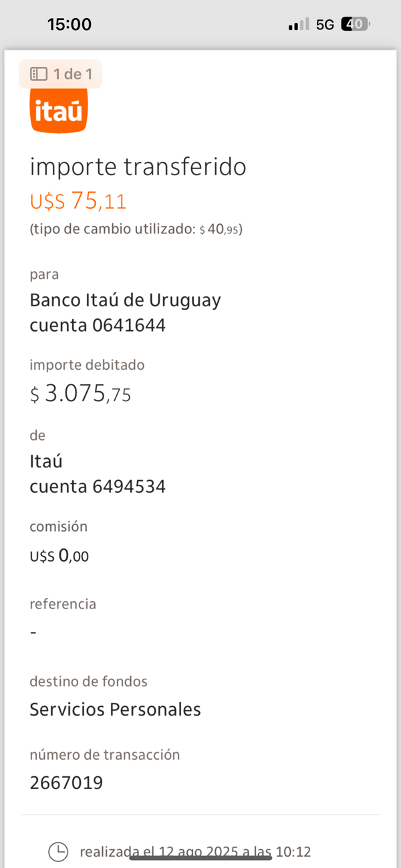
Task: Tap the 15:00 status bar clock
Action: pyautogui.click(x=70, y=25)
